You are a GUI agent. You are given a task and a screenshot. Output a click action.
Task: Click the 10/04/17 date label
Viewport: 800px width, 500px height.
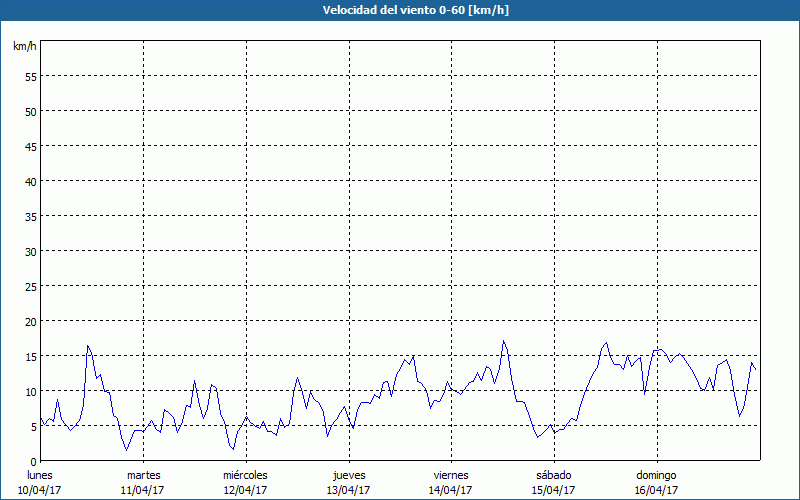point(41,490)
